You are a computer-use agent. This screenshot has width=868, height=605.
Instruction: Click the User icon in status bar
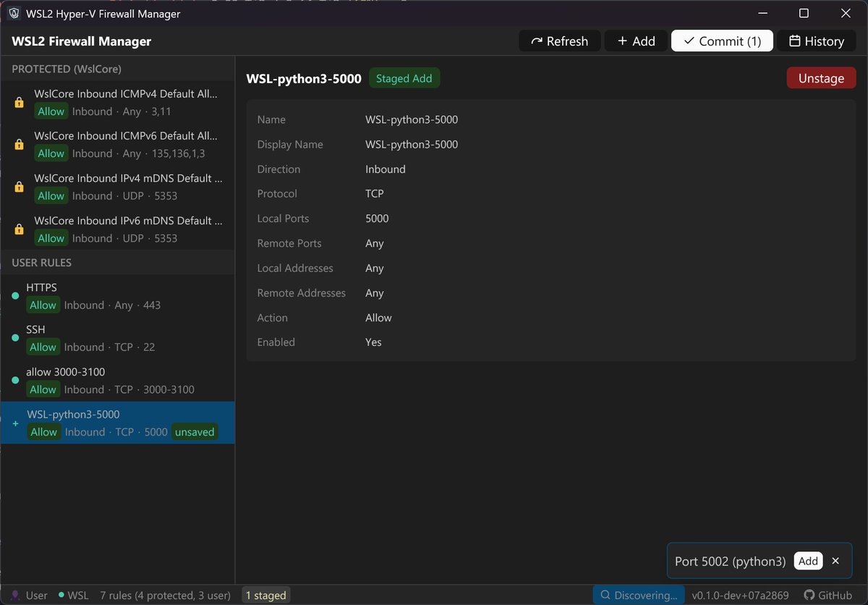(x=15, y=595)
